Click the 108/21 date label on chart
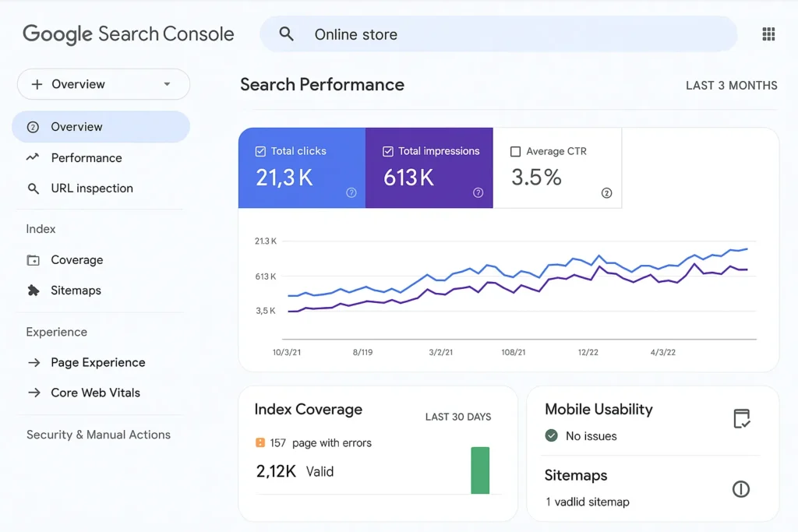This screenshot has height=532, width=798. [513, 352]
